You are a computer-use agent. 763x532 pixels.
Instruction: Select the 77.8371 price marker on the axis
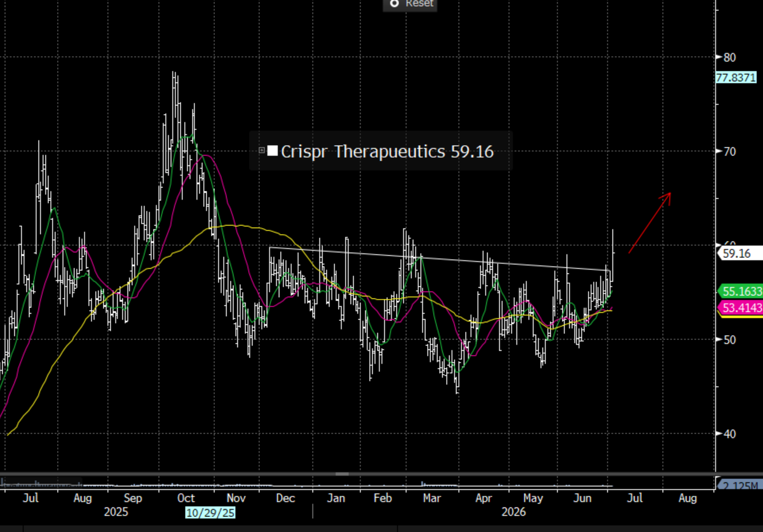pyautogui.click(x=736, y=77)
